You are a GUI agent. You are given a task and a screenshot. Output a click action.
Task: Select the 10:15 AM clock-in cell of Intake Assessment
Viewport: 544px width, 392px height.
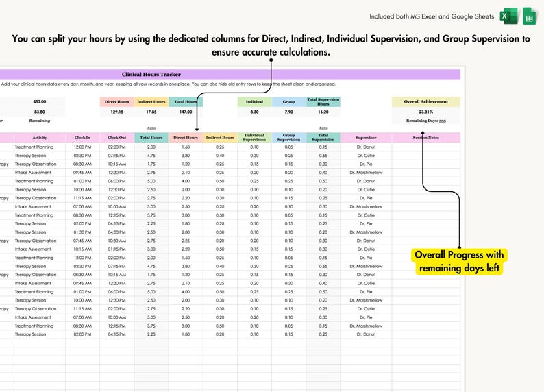click(82, 249)
